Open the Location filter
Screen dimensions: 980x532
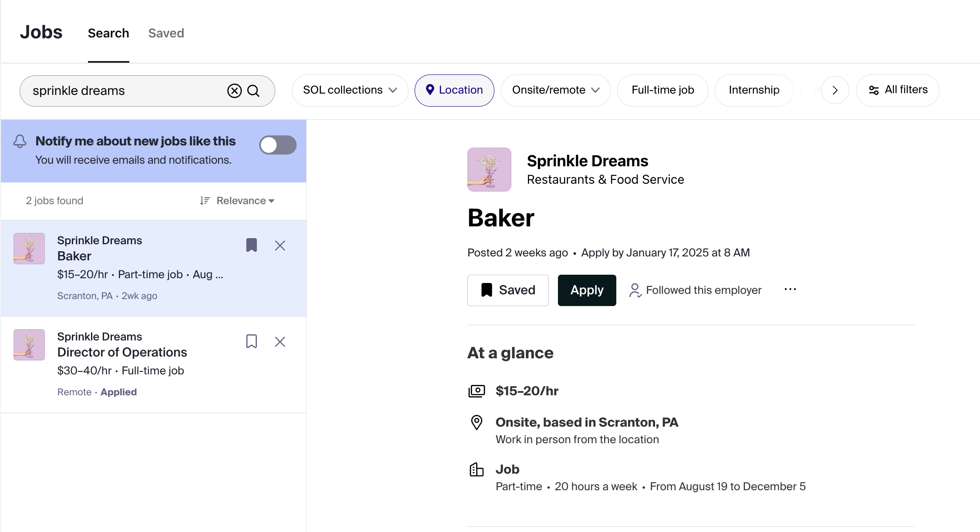tap(454, 90)
